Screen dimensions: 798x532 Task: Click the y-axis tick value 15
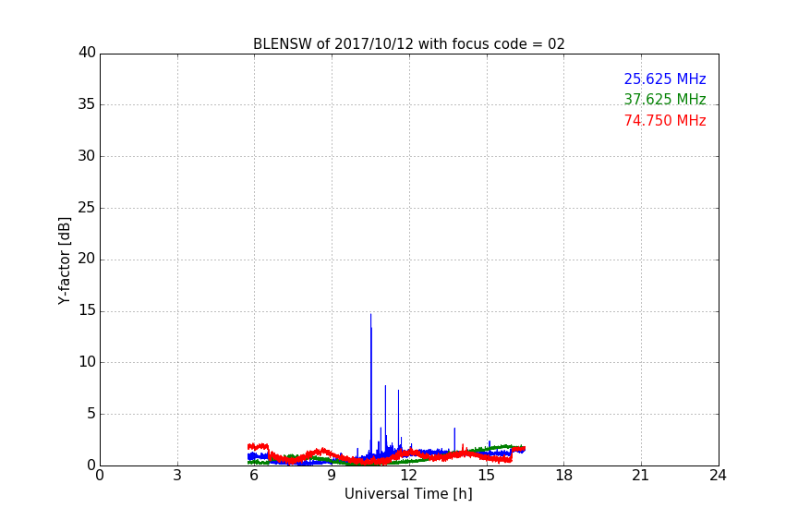(87, 310)
